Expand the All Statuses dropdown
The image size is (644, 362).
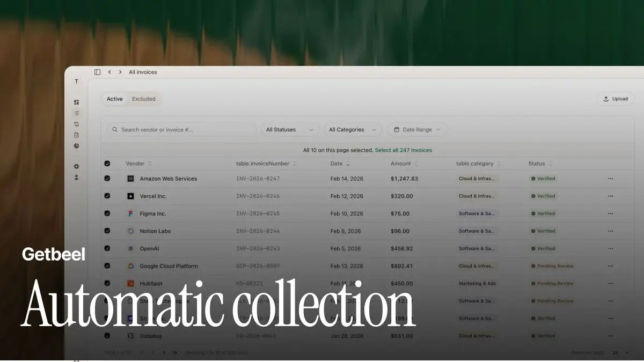tap(290, 130)
